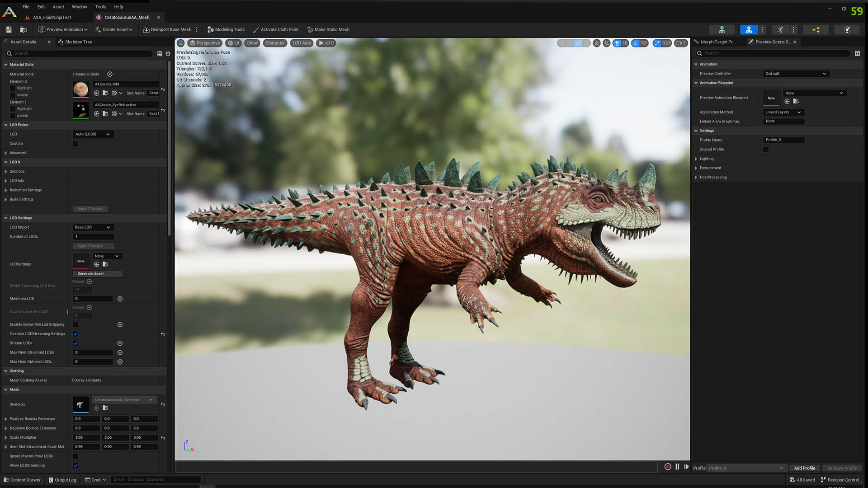Add a new material slot
The width and height of the screenshot is (868, 488).
pyautogui.click(x=110, y=74)
